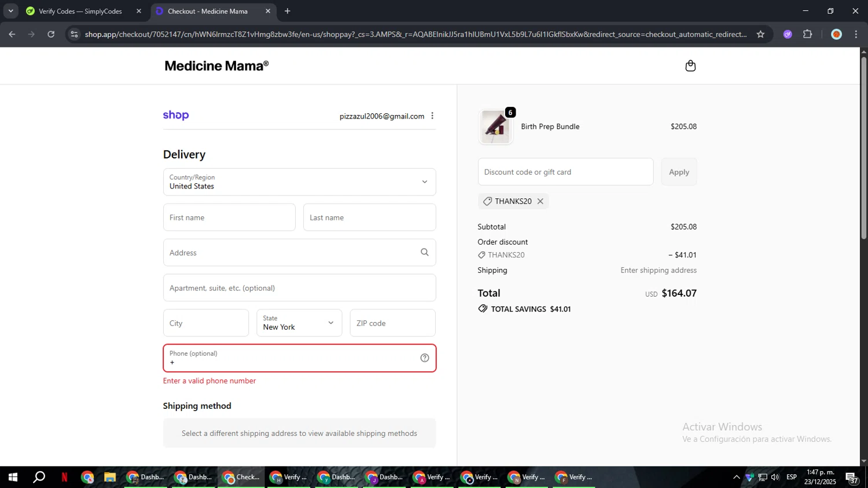Launch Netflix from the taskbar
Screen dimensions: 868x488
64,477
